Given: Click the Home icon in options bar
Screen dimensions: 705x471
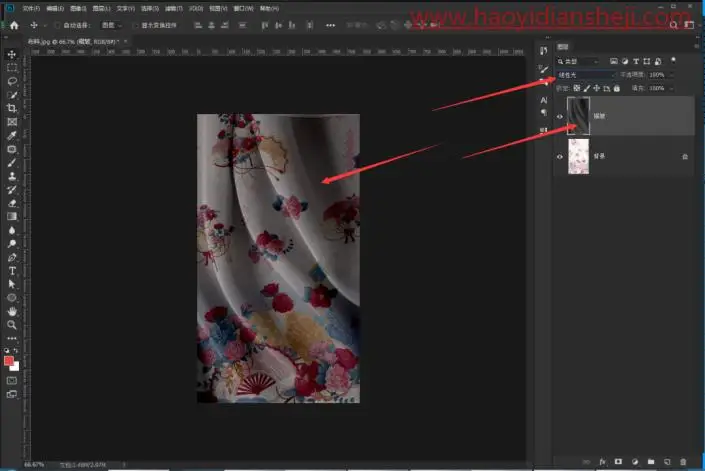Looking at the screenshot, I should coord(14,26).
